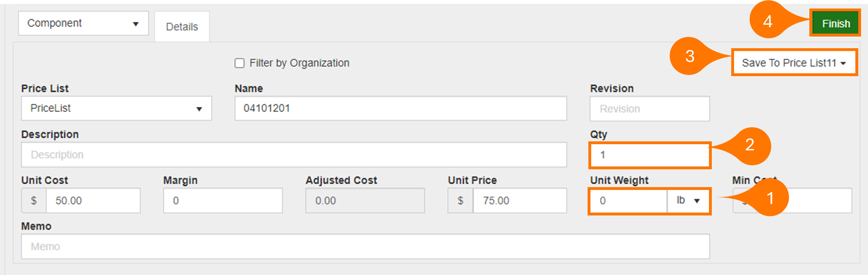Click into the Description text field

pos(294,155)
